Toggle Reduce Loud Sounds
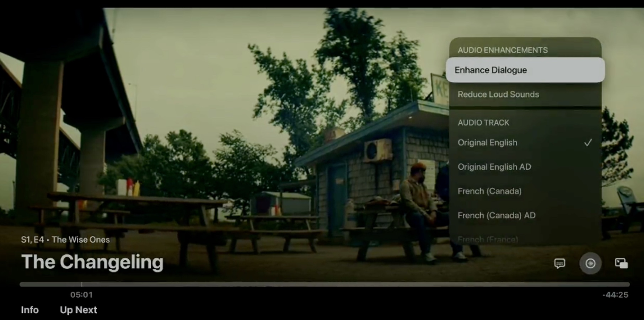644x320 pixels. click(x=525, y=94)
